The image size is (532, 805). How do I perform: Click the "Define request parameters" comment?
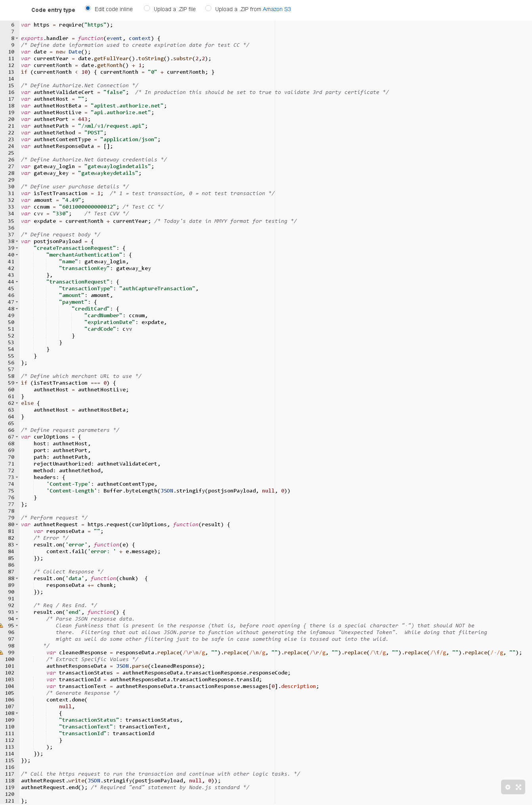click(x=70, y=430)
